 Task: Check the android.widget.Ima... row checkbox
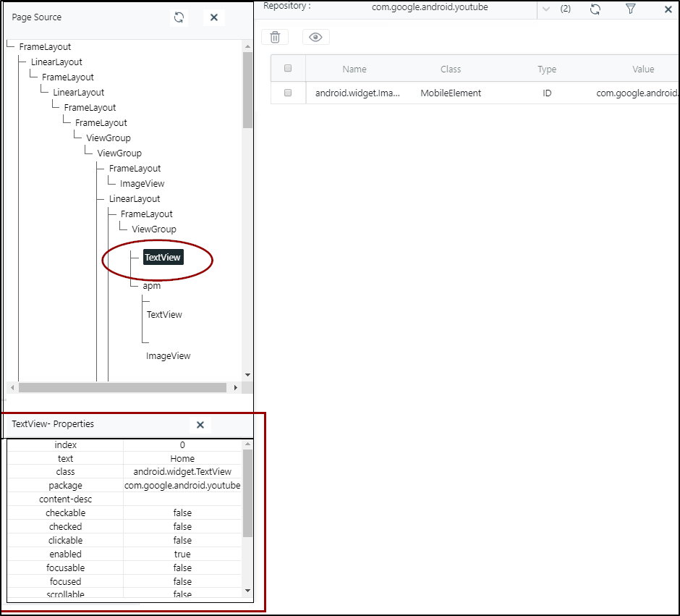(x=288, y=93)
